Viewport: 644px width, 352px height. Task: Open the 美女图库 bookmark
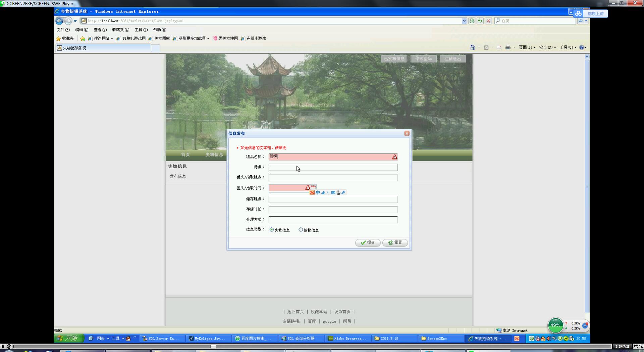(x=159, y=38)
